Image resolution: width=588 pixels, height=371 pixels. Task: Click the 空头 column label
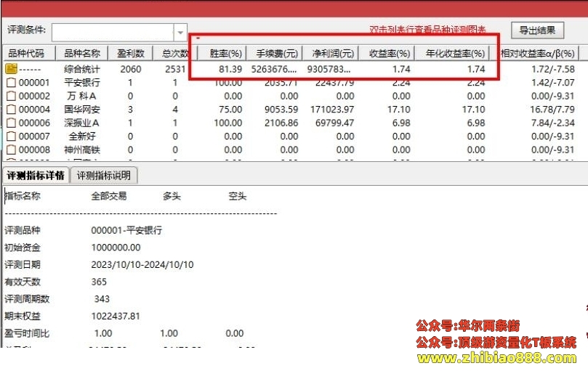pos(238,196)
